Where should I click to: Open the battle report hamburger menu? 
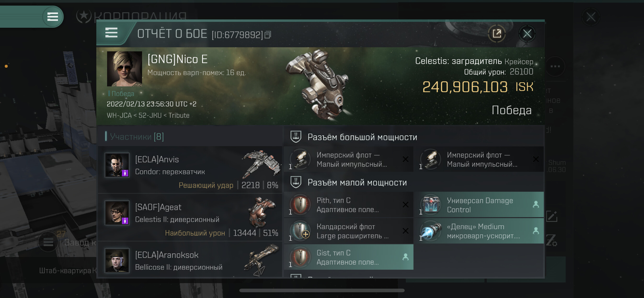111,33
